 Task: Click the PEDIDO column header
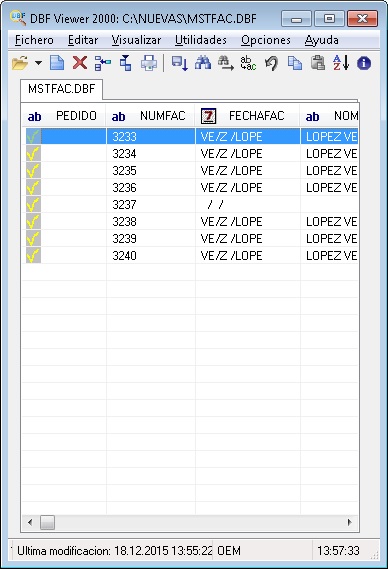pos(64,116)
